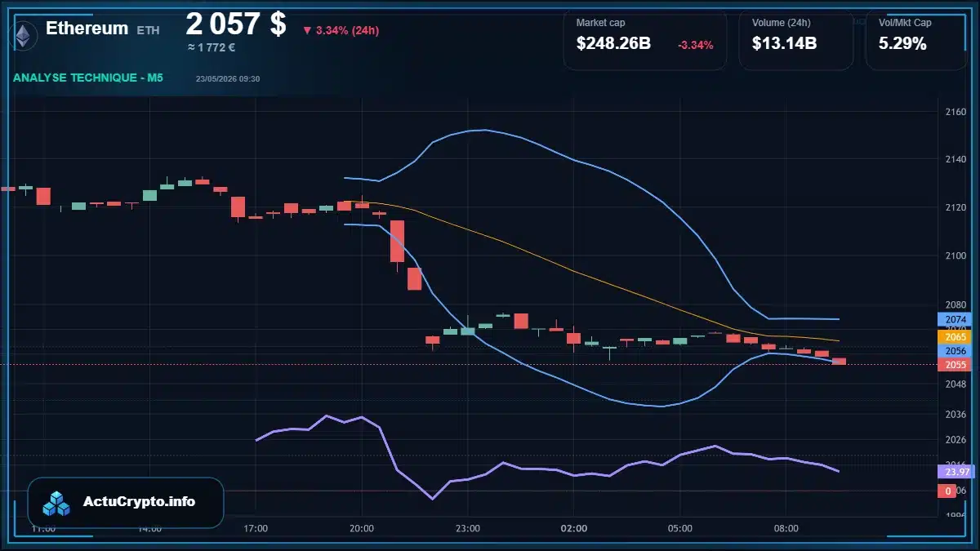980x551 pixels.
Task: Click the bold 02:00 time axis label
Action: [x=574, y=529]
